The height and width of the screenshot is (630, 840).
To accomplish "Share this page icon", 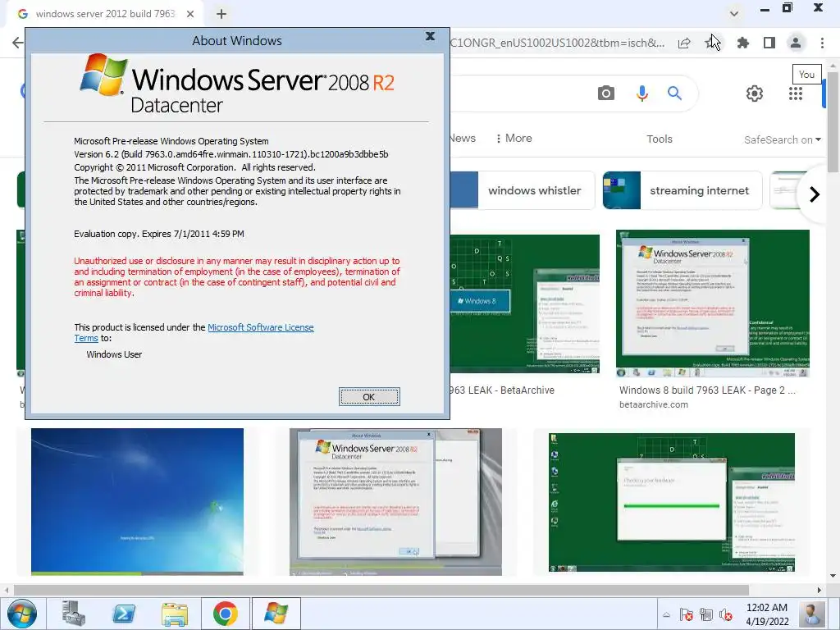I will (x=684, y=43).
